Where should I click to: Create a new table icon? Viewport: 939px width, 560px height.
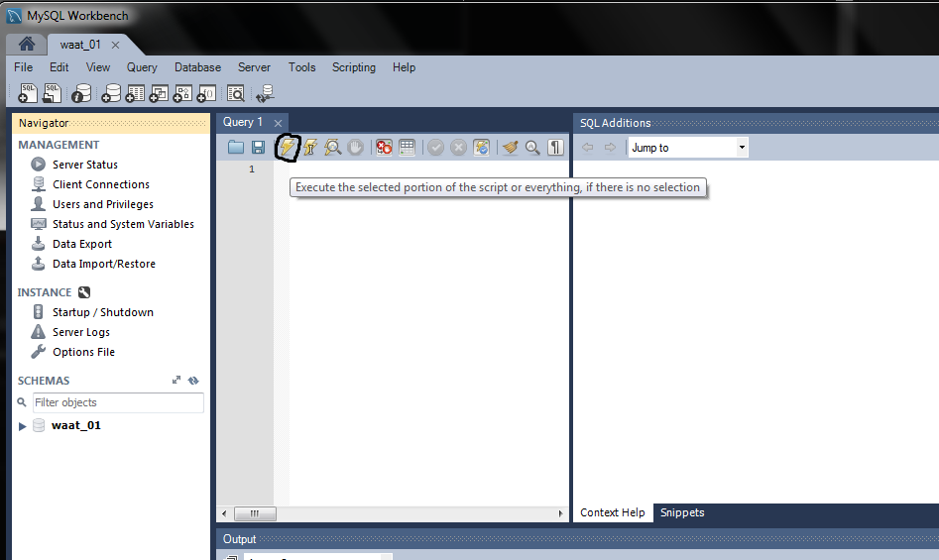click(135, 93)
